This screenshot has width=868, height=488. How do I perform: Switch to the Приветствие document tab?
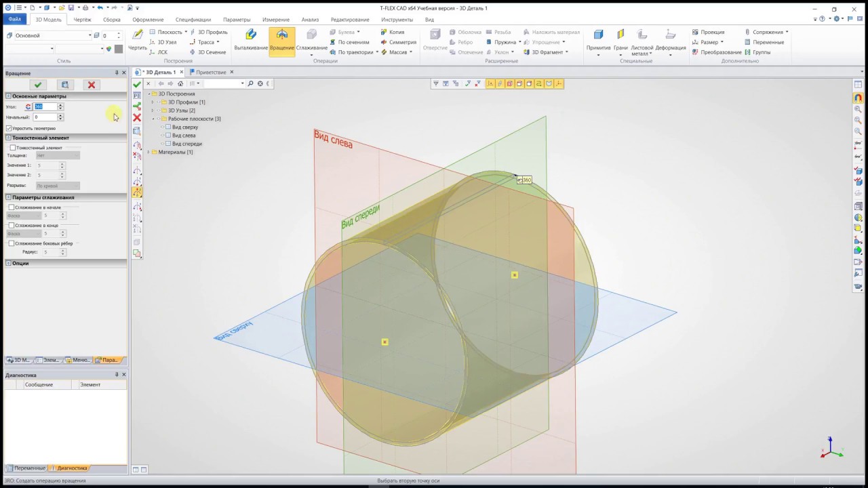pyautogui.click(x=211, y=72)
